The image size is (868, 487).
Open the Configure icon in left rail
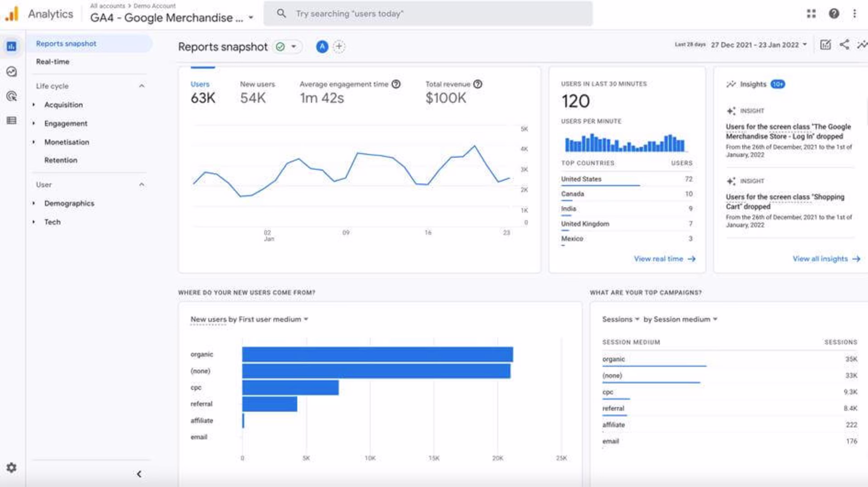pyautogui.click(x=11, y=120)
